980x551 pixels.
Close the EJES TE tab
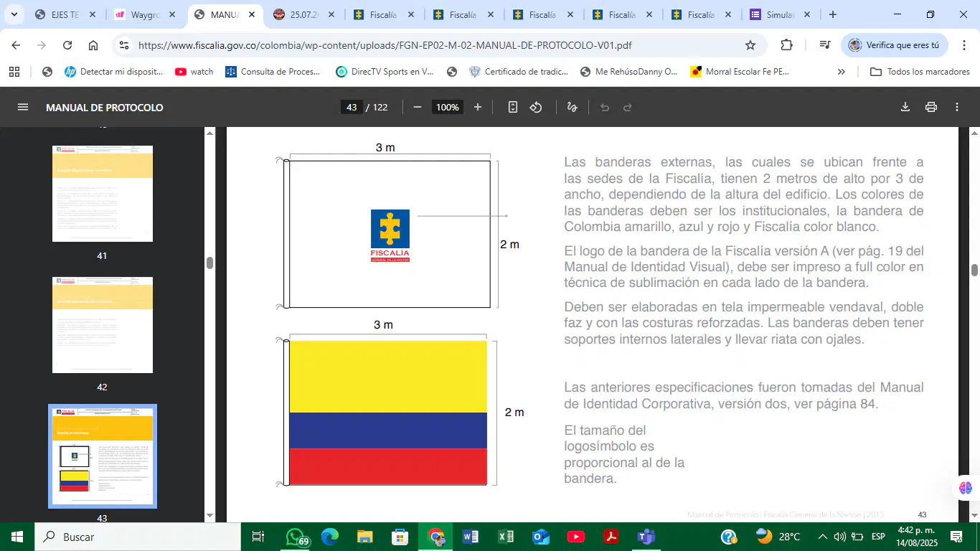coord(93,14)
